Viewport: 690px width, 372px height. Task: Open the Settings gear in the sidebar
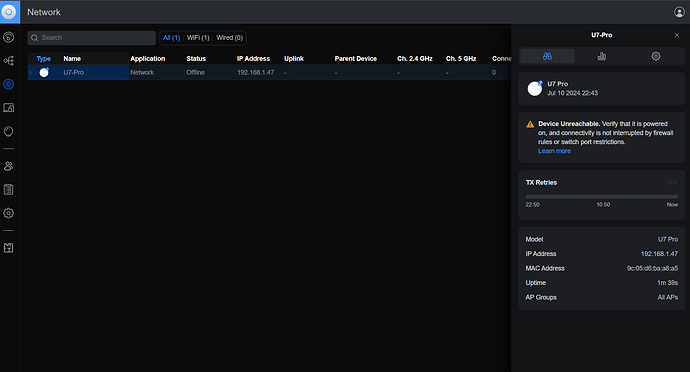click(x=8, y=213)
